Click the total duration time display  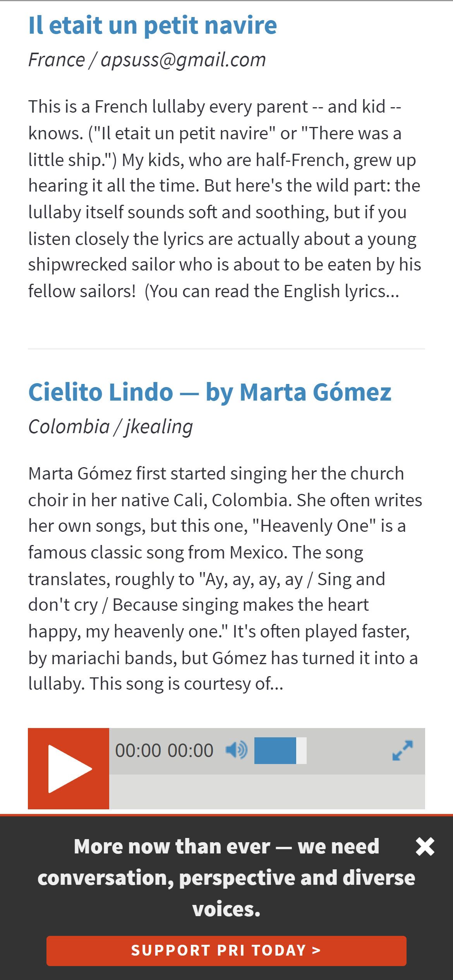coord(190,750)
